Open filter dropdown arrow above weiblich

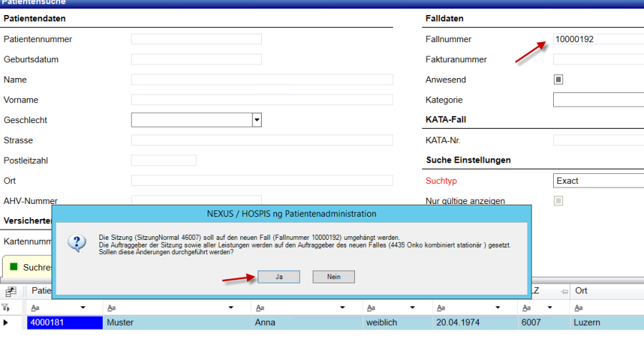pyautogui.click(x=412, y=308)
